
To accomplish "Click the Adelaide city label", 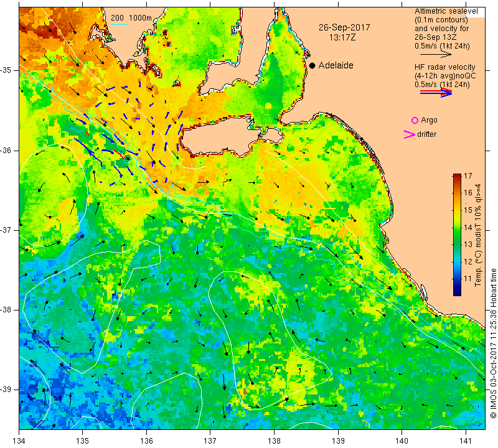I will click(336, 65).
